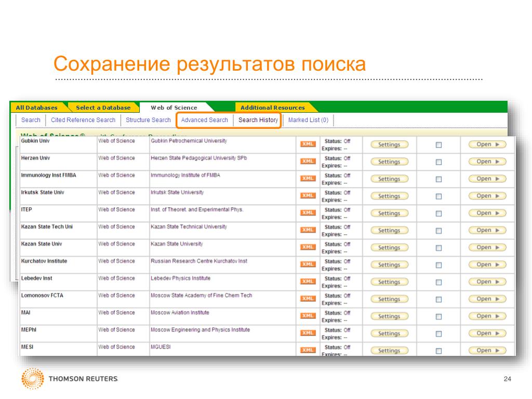This screenshot has width=532, height=399.
Task: Click XML icon for Kazan State Univ
Action: pyautogui.click(x=308, y=247)
